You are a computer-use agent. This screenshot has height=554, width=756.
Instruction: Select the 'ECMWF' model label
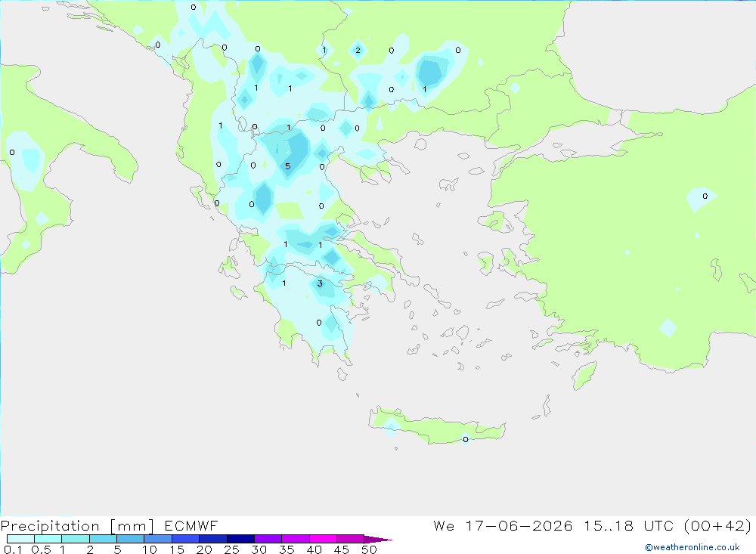click(x=191, y=525)
